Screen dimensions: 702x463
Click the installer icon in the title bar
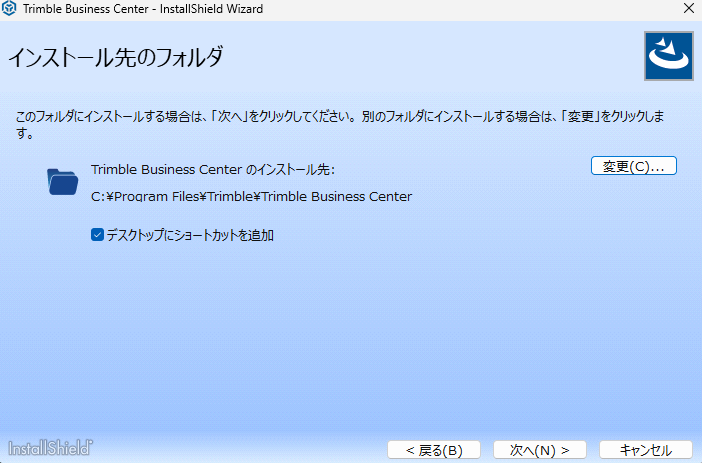coord(10,9)
